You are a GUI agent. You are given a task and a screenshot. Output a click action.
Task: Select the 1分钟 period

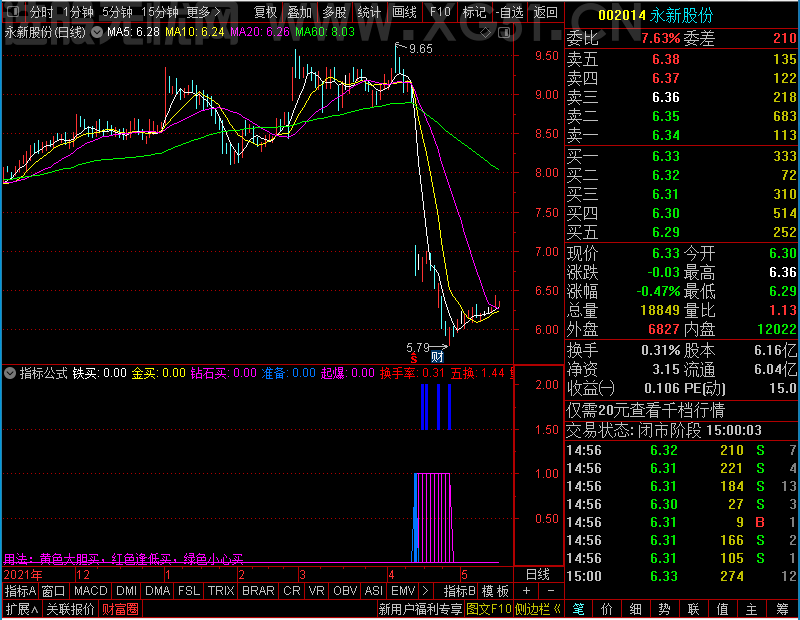coord(78,12)
